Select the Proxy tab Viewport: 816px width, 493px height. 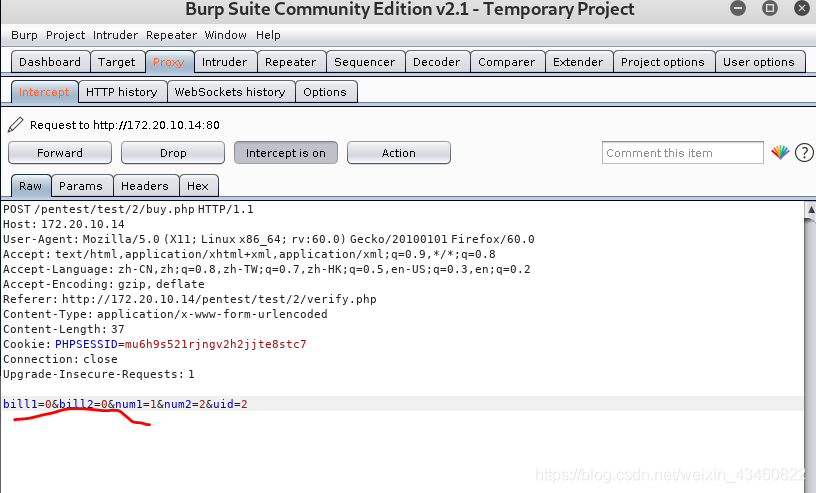tap(169, 62)
